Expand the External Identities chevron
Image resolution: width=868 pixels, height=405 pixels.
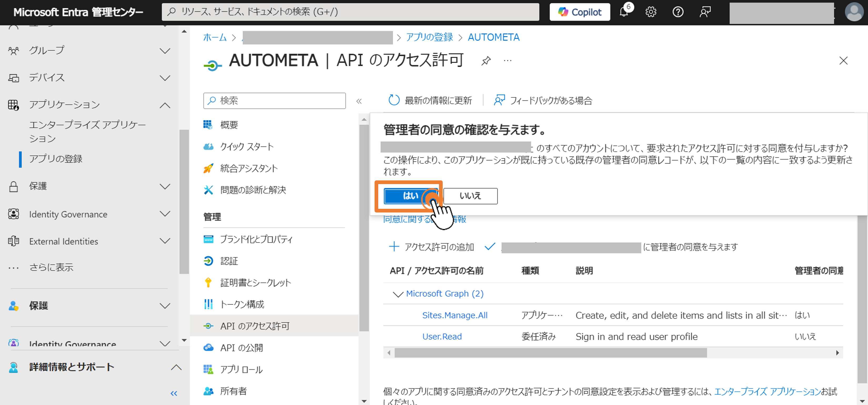pos(165,241)
